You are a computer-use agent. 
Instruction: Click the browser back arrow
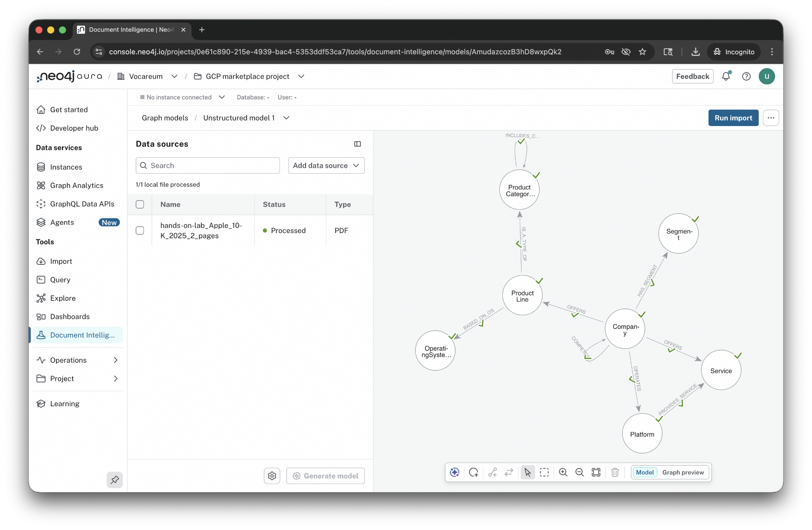[x=40, y=52]
